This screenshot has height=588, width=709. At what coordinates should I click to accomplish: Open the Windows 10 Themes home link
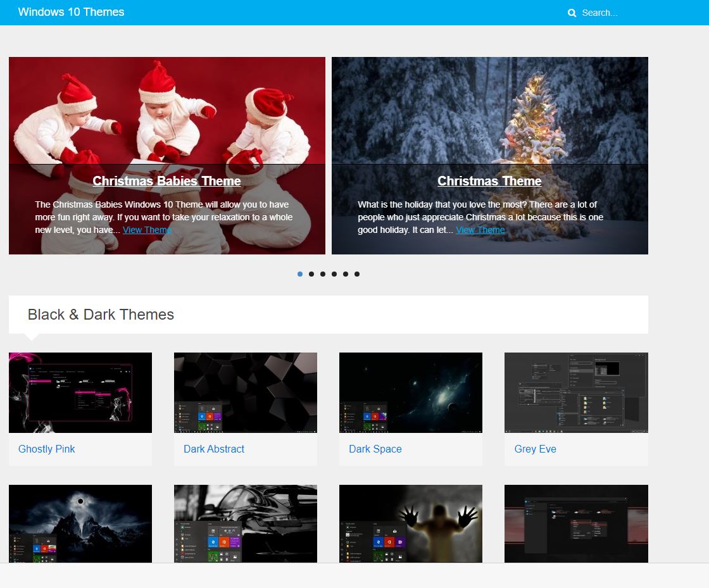click(x=71, y=12)
